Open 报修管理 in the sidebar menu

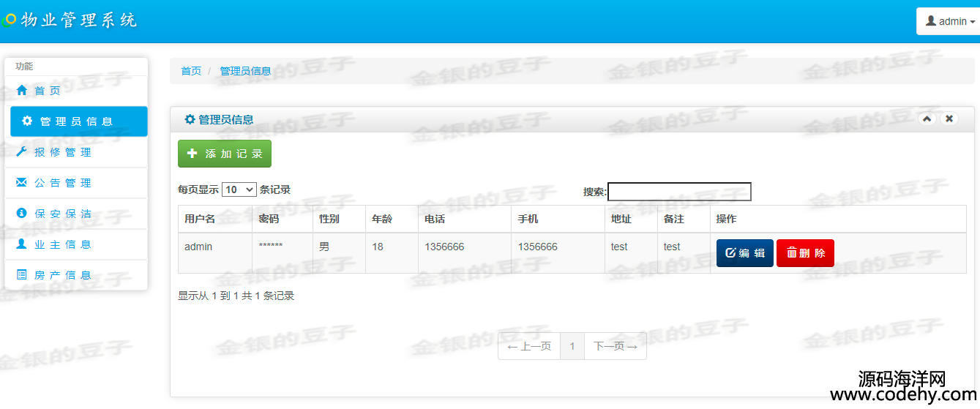(76, 152)
